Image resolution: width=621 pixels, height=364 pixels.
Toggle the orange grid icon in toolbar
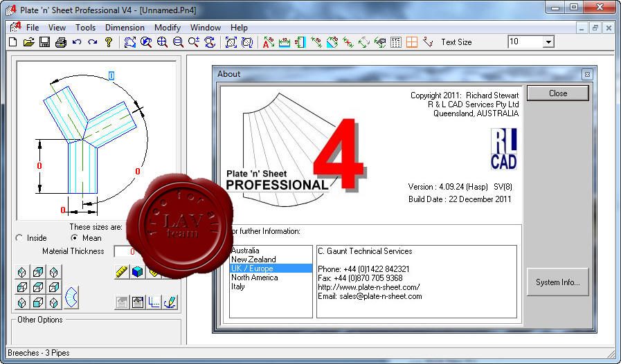click(x=412, y=42)
